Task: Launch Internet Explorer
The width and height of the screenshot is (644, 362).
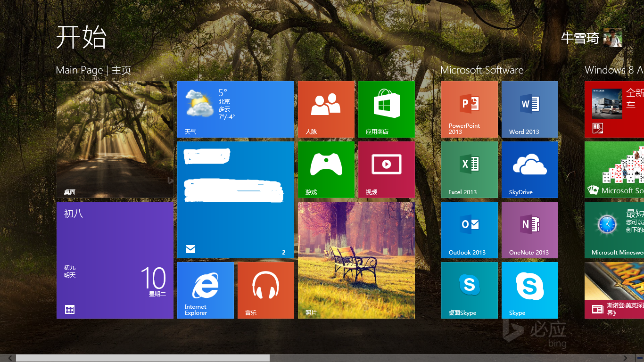Action: tap(205, 290)
